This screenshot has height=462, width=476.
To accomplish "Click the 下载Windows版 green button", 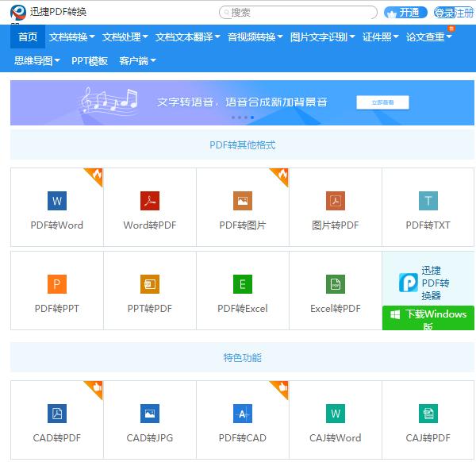I will click(428, 318).
